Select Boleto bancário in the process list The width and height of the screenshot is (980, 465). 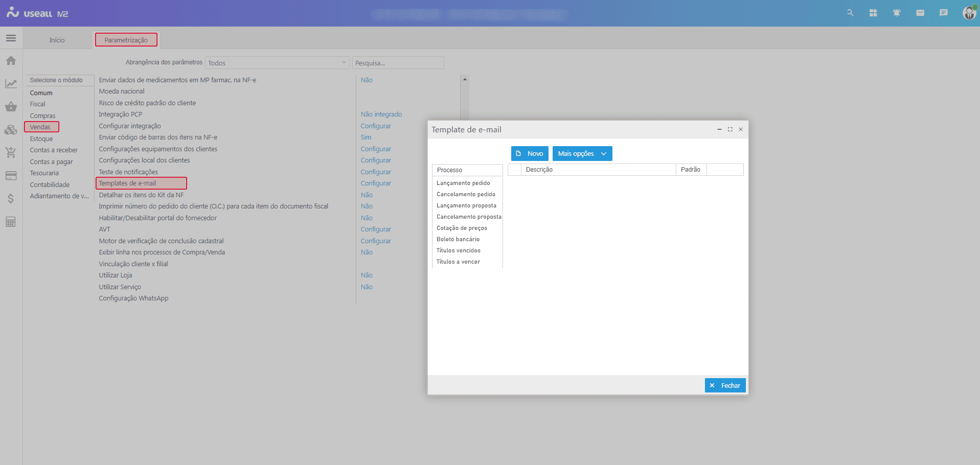pos(458,239)
